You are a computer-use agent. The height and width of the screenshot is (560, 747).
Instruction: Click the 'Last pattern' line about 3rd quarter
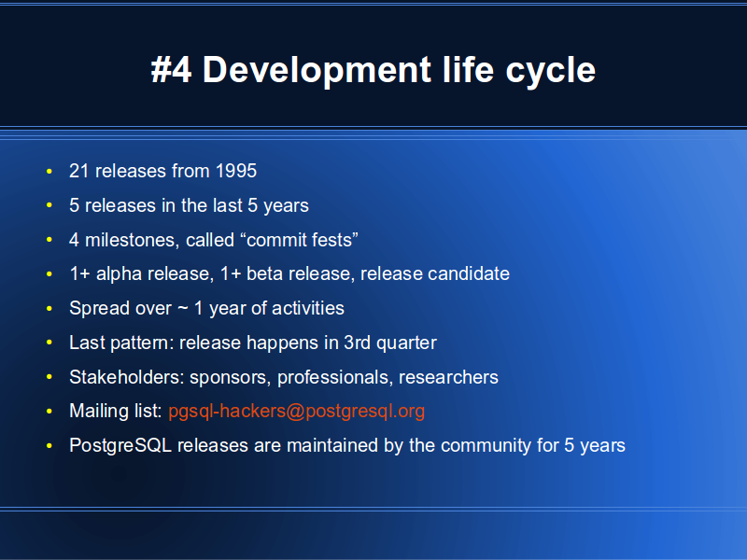[x=252, y=343]
